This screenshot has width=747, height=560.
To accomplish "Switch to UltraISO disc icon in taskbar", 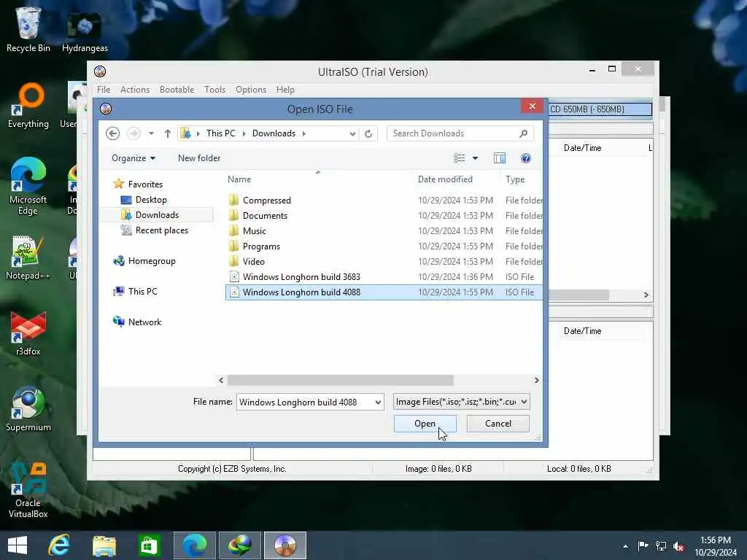I will tap(285, 545).
